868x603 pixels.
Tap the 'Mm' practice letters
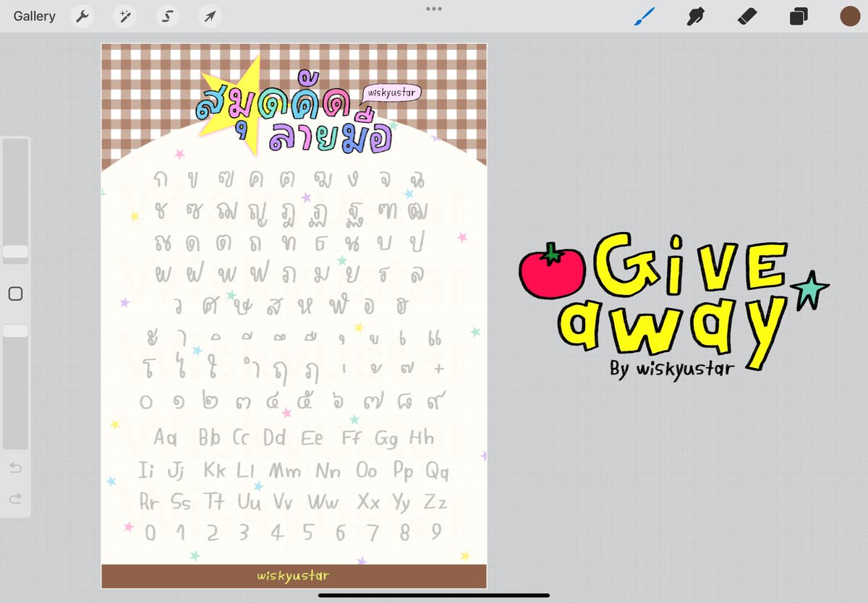click(x=285, y=471)
